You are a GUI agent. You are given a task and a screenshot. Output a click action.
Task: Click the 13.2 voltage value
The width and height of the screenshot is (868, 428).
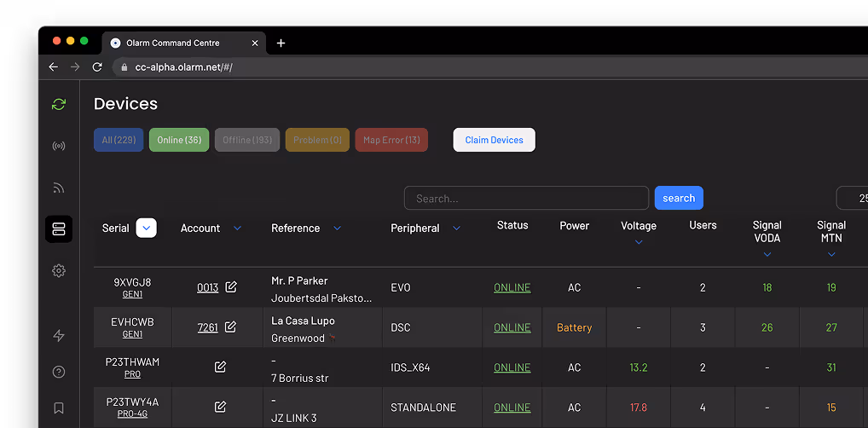pos(639,367)
